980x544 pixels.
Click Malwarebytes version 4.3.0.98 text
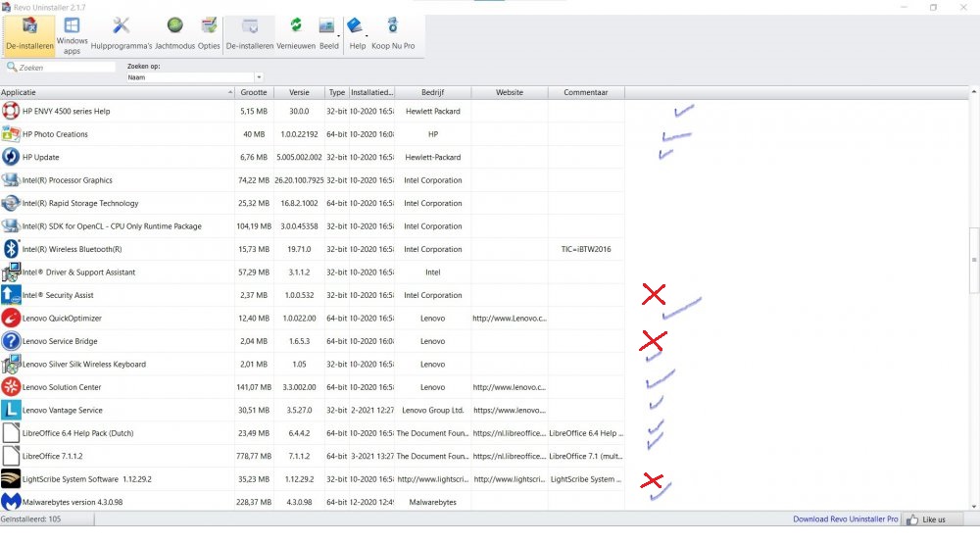[73, 502]
